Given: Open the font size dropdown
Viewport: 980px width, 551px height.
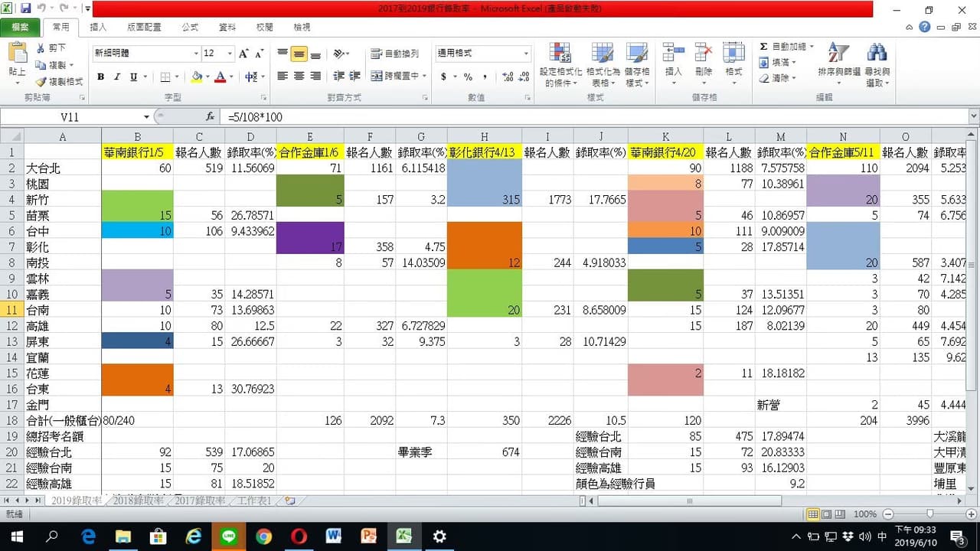Looking at the screenshot, I should (x=230, y=54).
